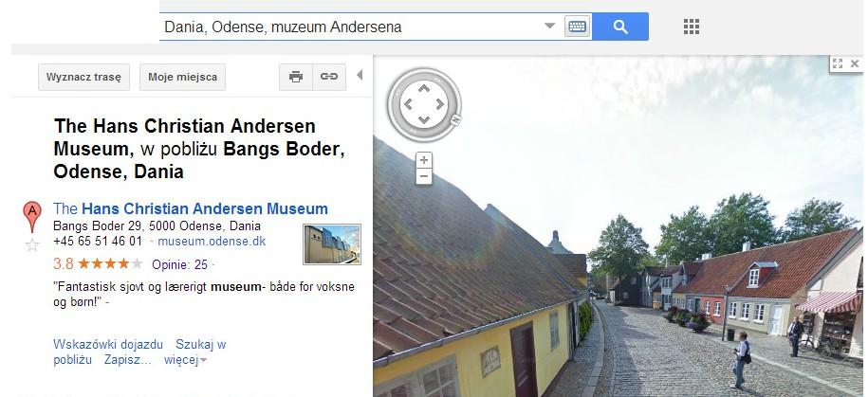Viewport: 868px width, 397px height.
Task: Star the Hans Christian Andersen Museum result
Action: click(x=32, y=245)
